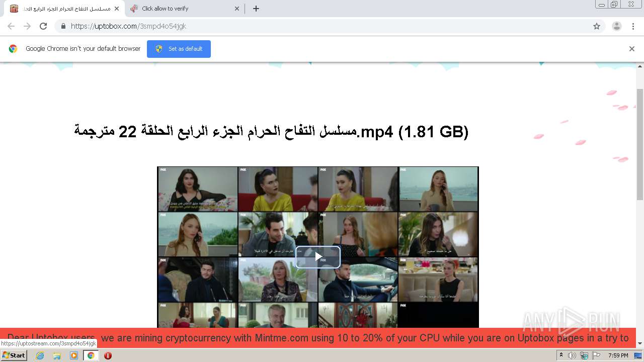Bookmark this page with the star

pos(597,26)
